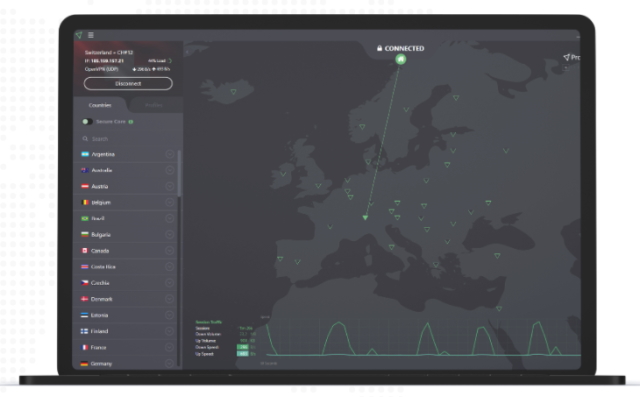Click the green home marker on the map
Viewport: 640px width, 397px height.
[x=401, y=60]
